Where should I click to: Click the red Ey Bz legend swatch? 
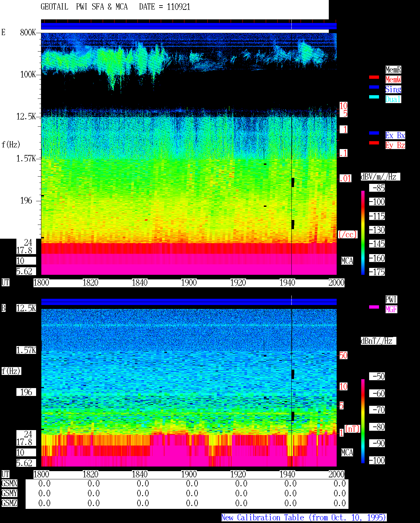pos(374,143)
